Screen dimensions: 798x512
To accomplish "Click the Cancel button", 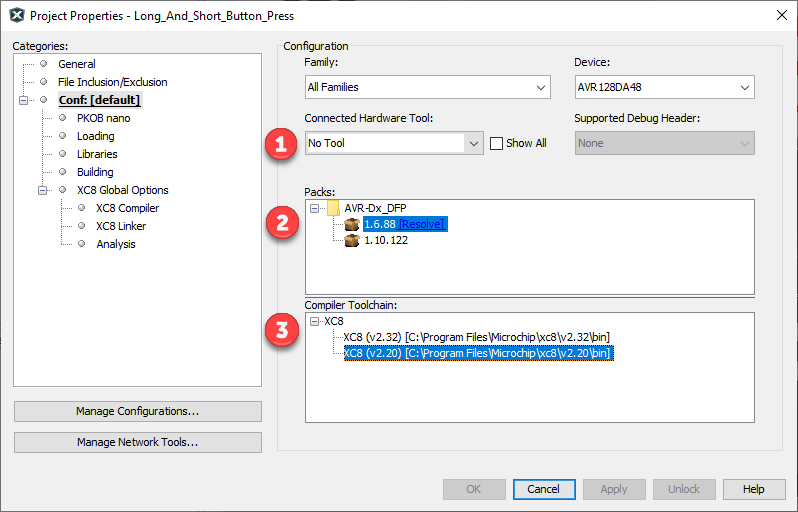I will pos(544,489).
